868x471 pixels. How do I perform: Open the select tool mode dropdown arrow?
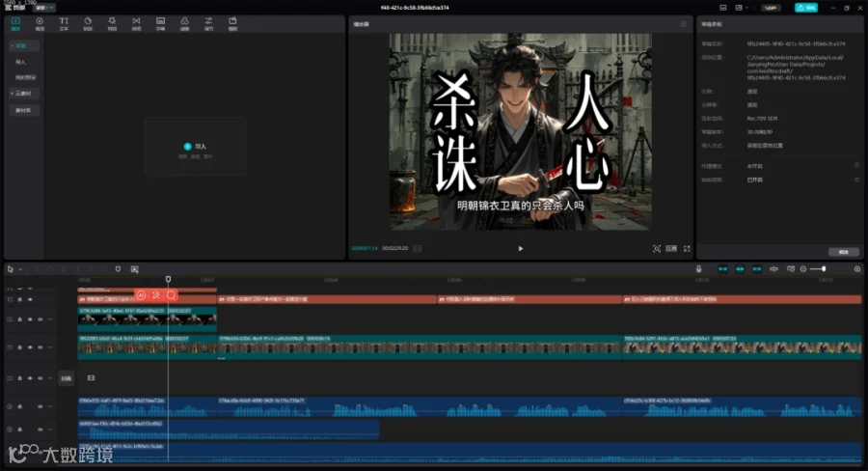pos(20,269)
